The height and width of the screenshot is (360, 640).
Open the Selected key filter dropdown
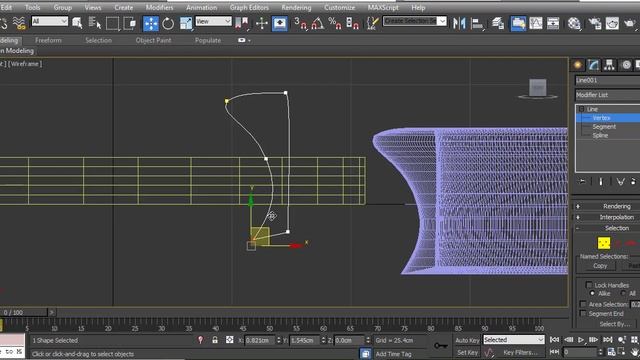[514, 340]
